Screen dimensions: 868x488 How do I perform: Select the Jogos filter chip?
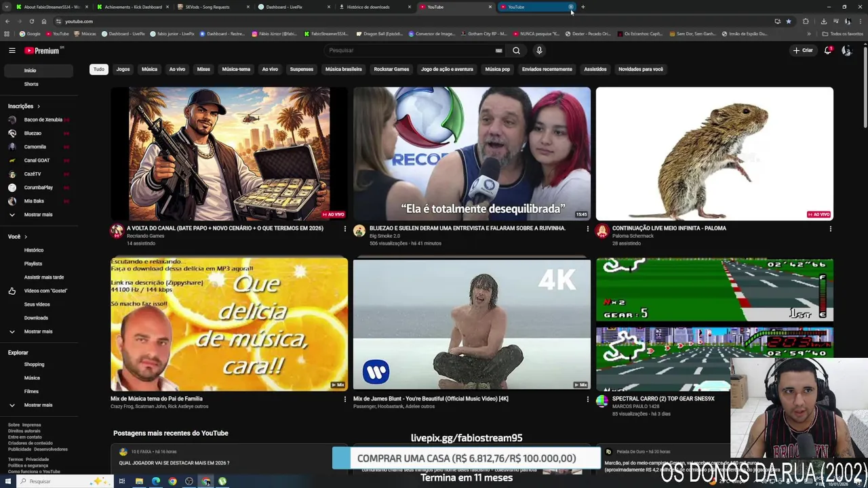[x=123, y=69]
